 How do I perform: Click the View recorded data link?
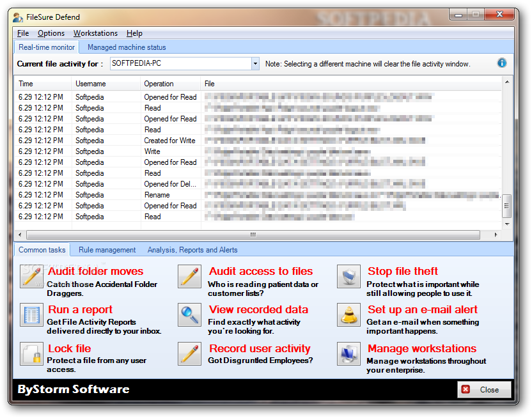click(x=258, y=309)
